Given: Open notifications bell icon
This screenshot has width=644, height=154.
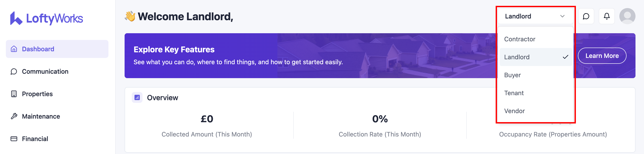Looking at the screenshot, I should coord(607,16).
